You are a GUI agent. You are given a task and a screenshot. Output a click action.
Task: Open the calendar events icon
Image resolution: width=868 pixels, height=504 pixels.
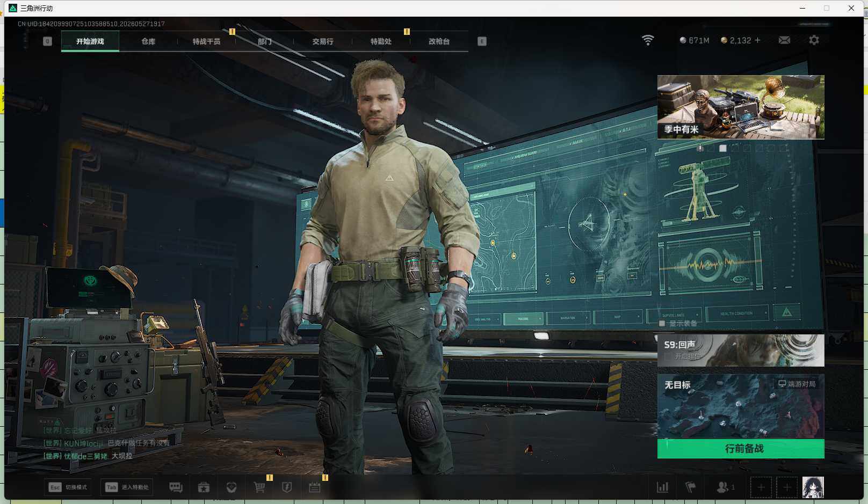pos(315,487)
